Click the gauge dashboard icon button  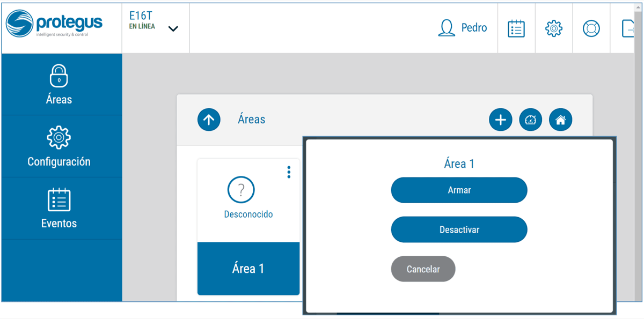(530, 120)
